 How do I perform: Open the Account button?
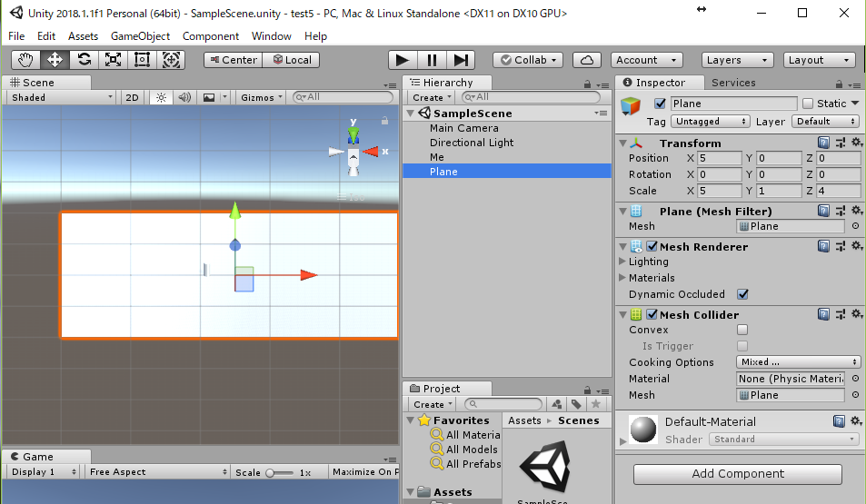click(x=647, y=60)
